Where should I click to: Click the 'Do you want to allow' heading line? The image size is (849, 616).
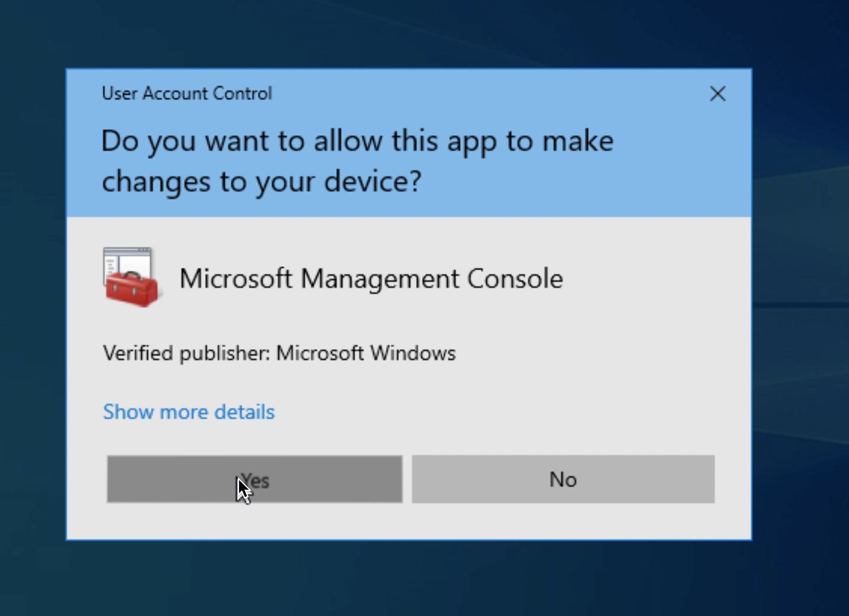[357, 141]
